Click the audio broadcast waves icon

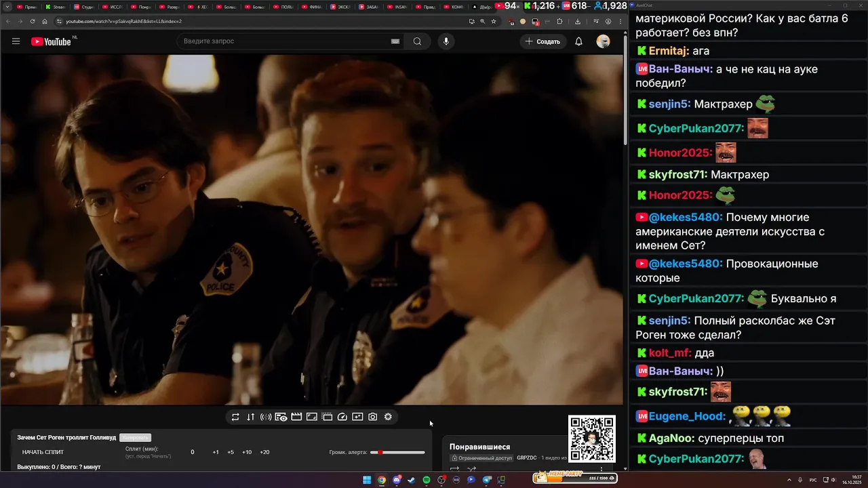266,417
